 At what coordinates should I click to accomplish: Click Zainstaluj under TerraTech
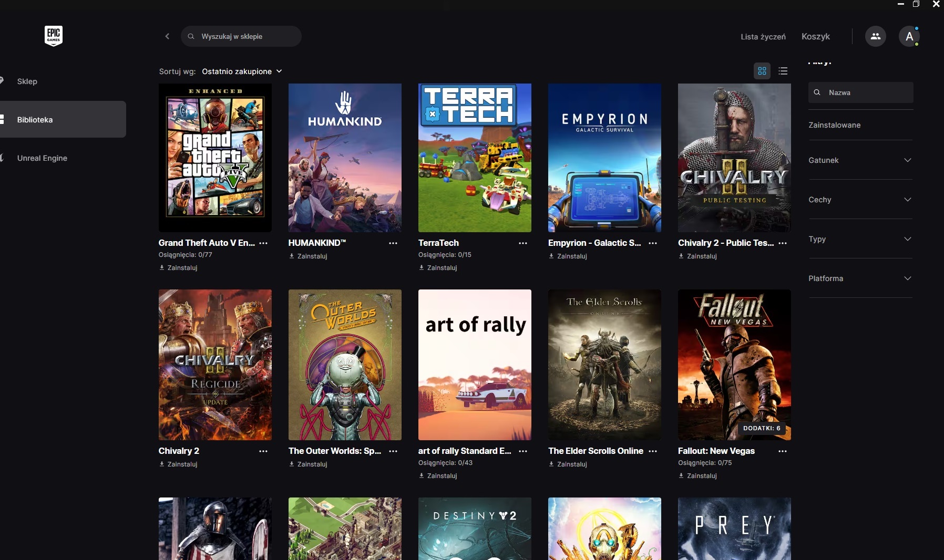click(438, 268)
